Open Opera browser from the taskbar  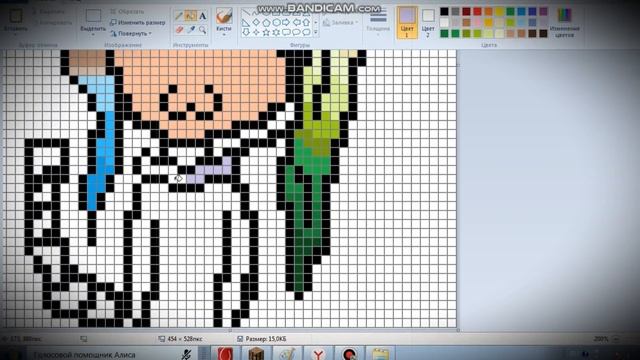(x=225, y=354)
